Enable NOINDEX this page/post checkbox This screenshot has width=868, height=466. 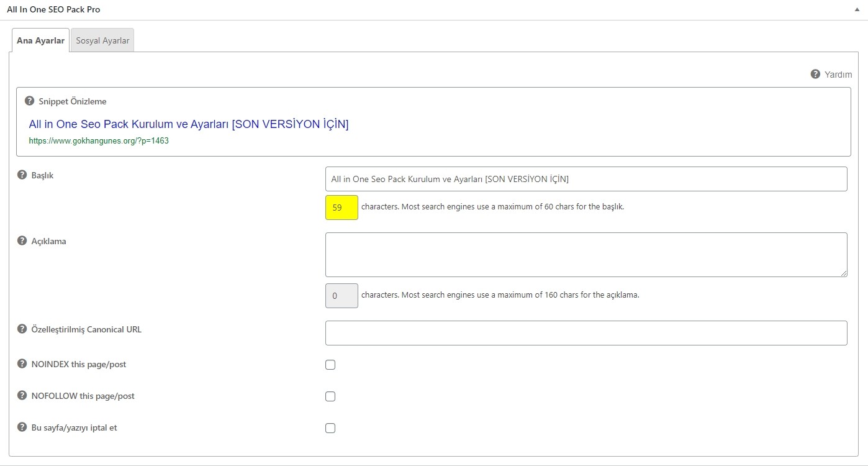(x=330, y=365)
